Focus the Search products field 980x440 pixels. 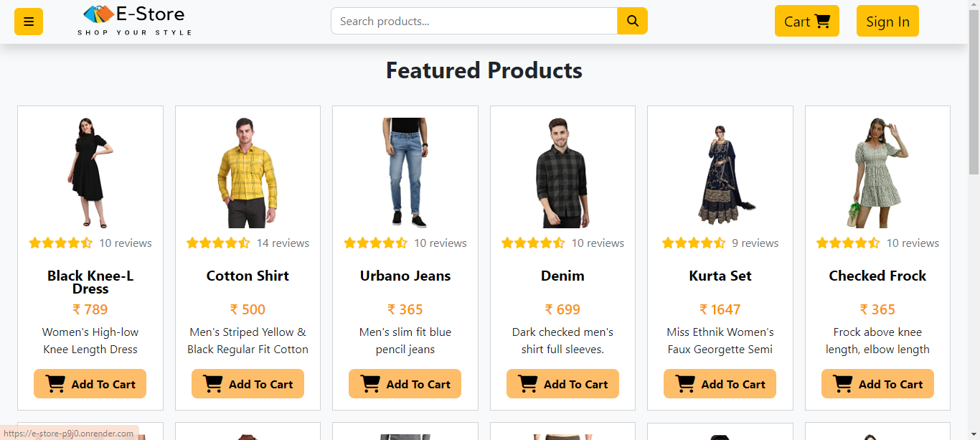(x=474, y=21)
